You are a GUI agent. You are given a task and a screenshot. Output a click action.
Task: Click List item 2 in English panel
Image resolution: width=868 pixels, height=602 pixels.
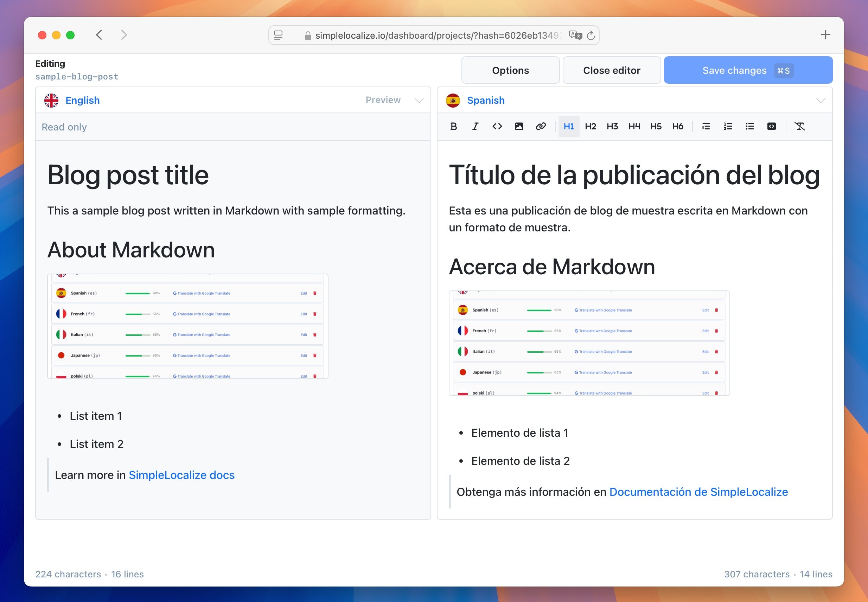pos(97,444)
